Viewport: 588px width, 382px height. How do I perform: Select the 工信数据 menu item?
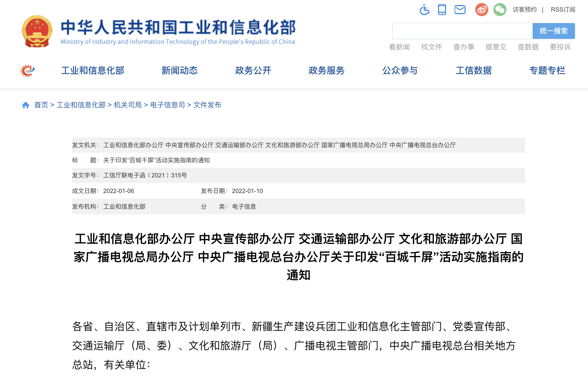[x=473, y=71]
